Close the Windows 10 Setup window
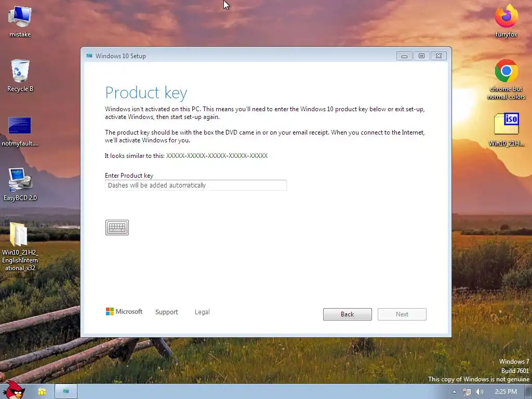This screenshot has width=532, height=399. (438, 56)
